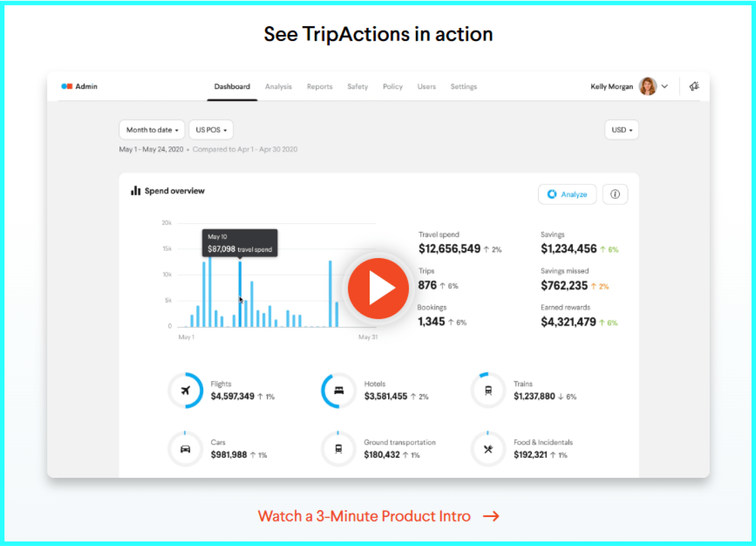Click the Savings missed $762,235 value

(x=564, y=285)
